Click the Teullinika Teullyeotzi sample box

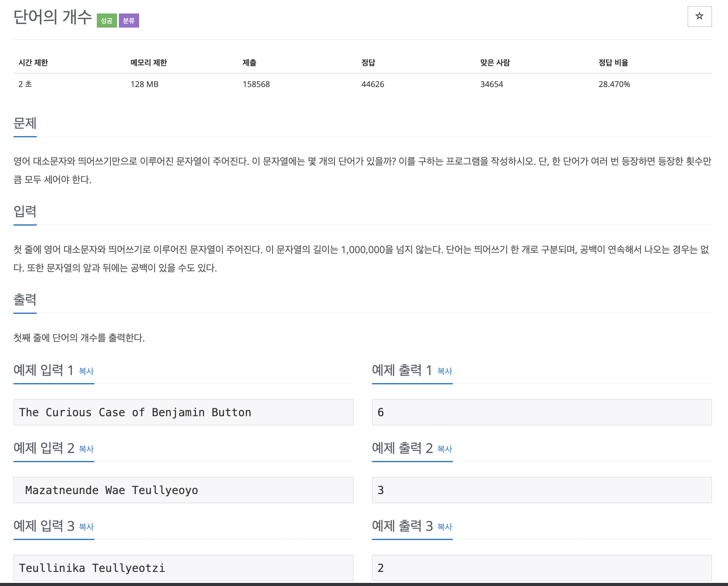[183, 567]
